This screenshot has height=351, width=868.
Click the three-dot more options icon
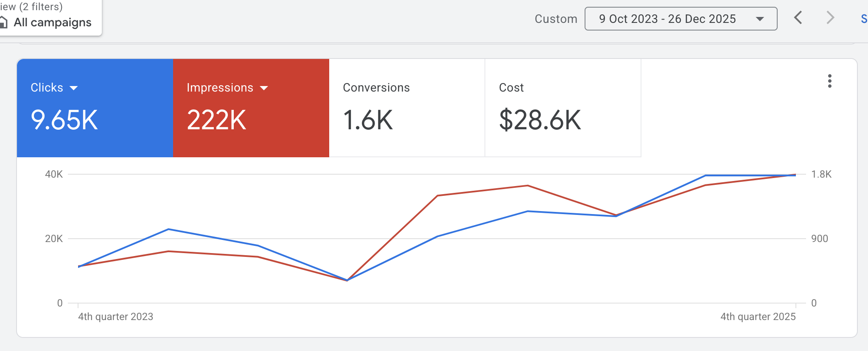(829, 81)
